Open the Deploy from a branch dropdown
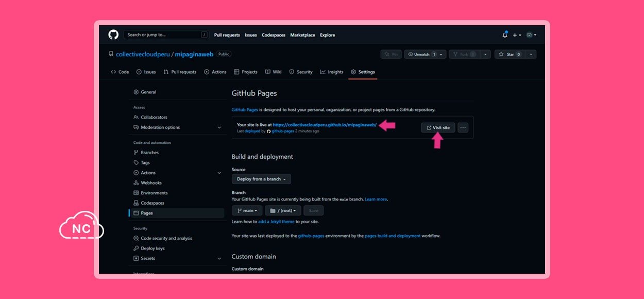The width and height of the screenshot is (644, 299). (x=261, y=179)
